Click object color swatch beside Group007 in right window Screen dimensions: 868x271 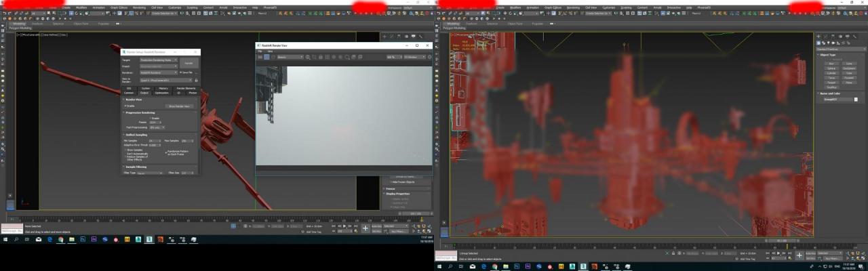856,100
